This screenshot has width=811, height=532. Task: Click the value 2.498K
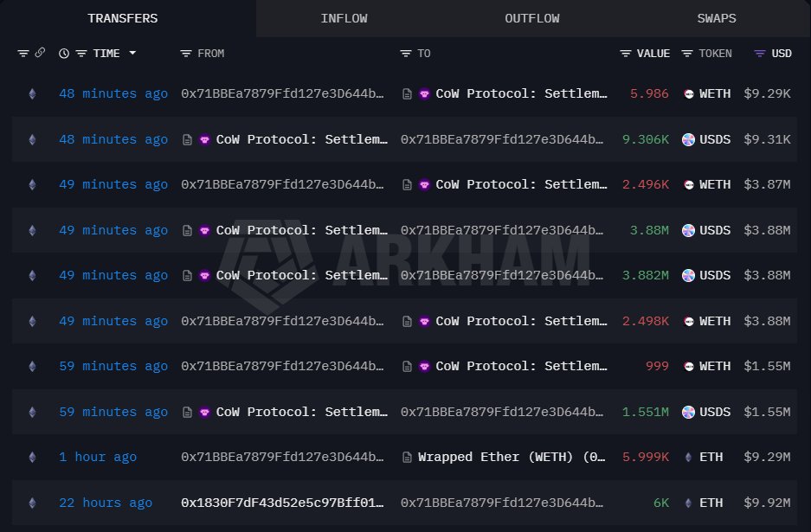click(646, 321)
